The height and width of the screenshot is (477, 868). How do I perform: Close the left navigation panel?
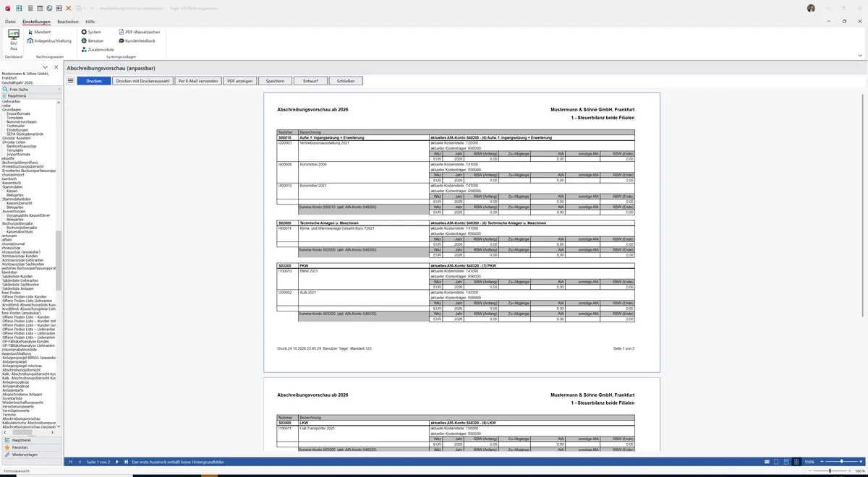(56, 67)
